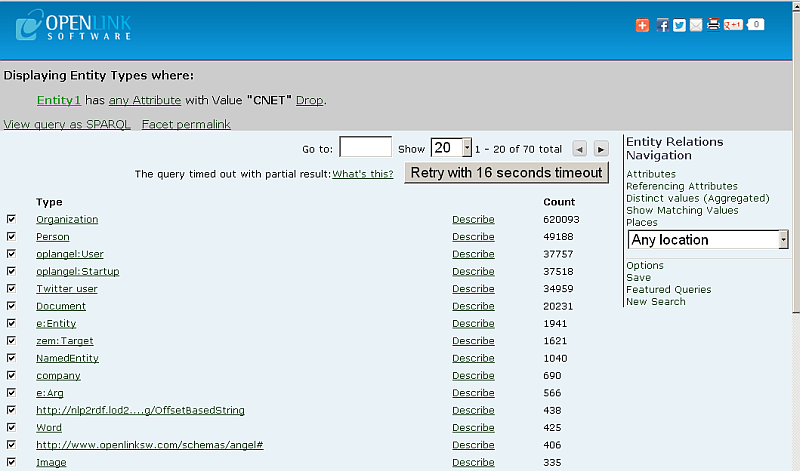Open the orange plus share icon
This screenshot has height=471, width=800.
[x=642, y=25]
